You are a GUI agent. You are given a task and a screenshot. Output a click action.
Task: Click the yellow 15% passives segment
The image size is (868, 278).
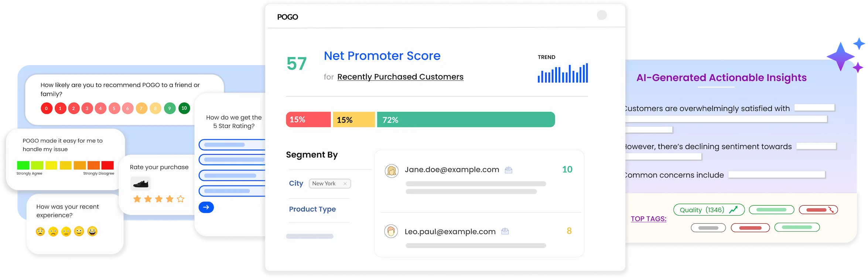tap(354, 119)
